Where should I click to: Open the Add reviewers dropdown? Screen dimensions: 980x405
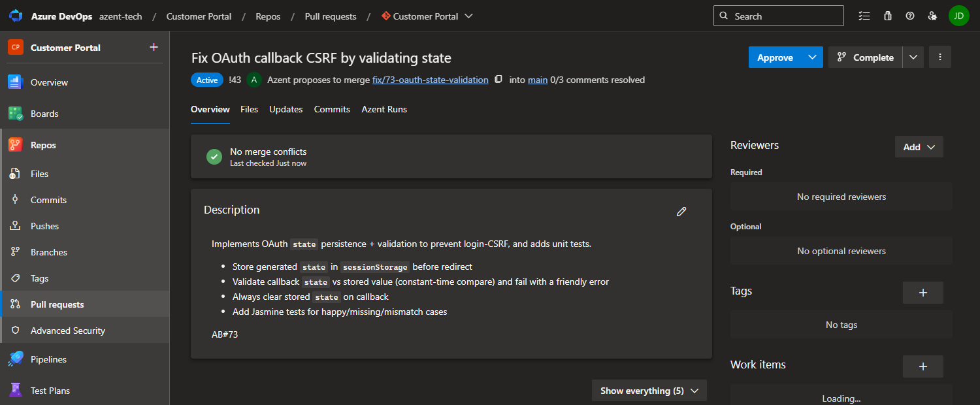coord(919,147)
